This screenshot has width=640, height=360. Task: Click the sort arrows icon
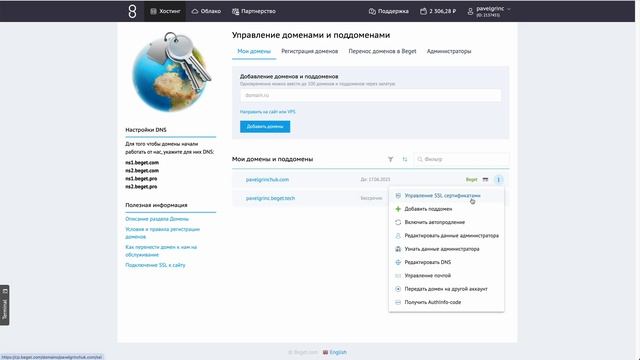click(x=404, y=159)
